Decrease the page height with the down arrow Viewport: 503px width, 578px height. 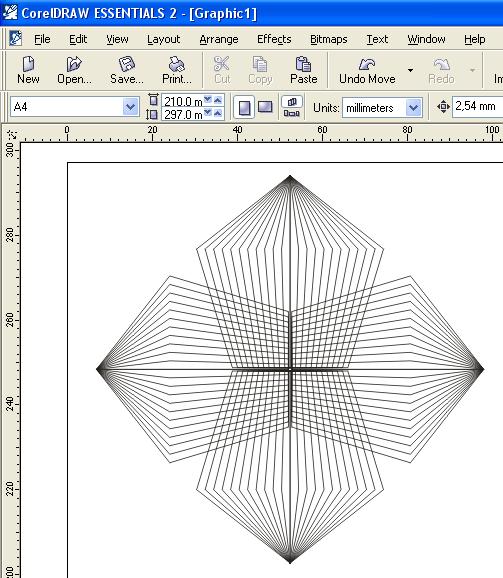pos(208,113)
